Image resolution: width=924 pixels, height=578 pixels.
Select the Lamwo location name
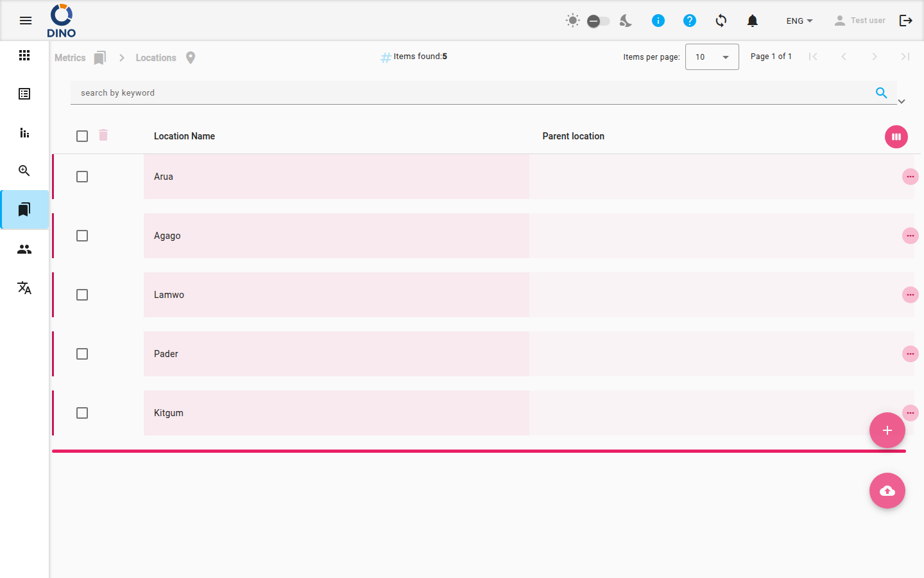[169, 295]
